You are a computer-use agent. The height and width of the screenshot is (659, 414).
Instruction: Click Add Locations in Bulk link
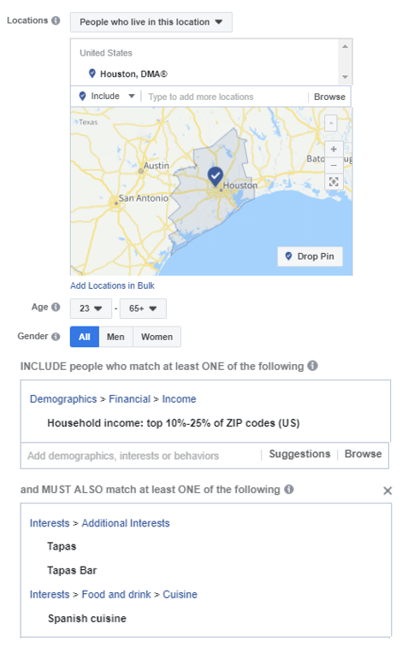point(112,285)
